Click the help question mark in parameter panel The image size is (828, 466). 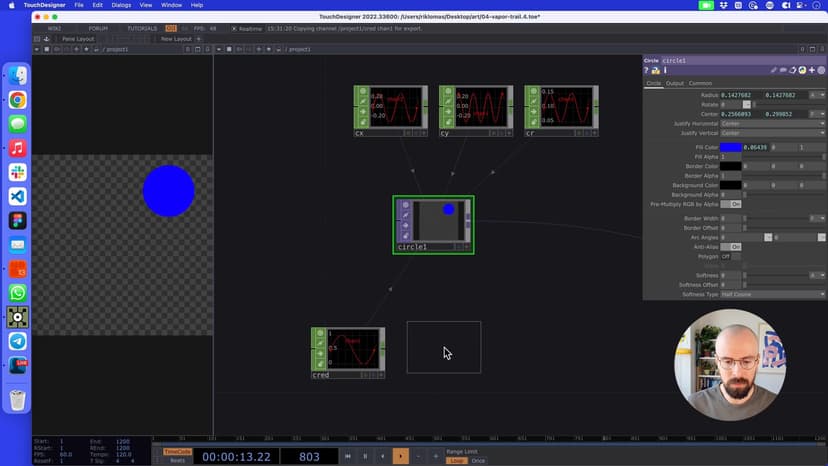pos(647,71)
